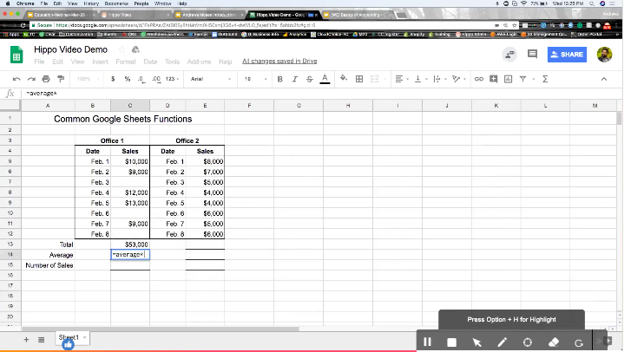Image resolution: width=644 pixels, height=352 pixels.
Task: Decrease decimal places icon
Action: pyautogui.click(x=141, y=79)
